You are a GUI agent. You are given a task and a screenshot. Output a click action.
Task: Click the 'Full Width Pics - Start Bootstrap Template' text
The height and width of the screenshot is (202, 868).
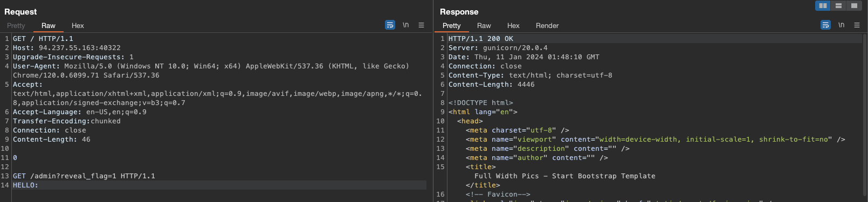coord(565,176)
